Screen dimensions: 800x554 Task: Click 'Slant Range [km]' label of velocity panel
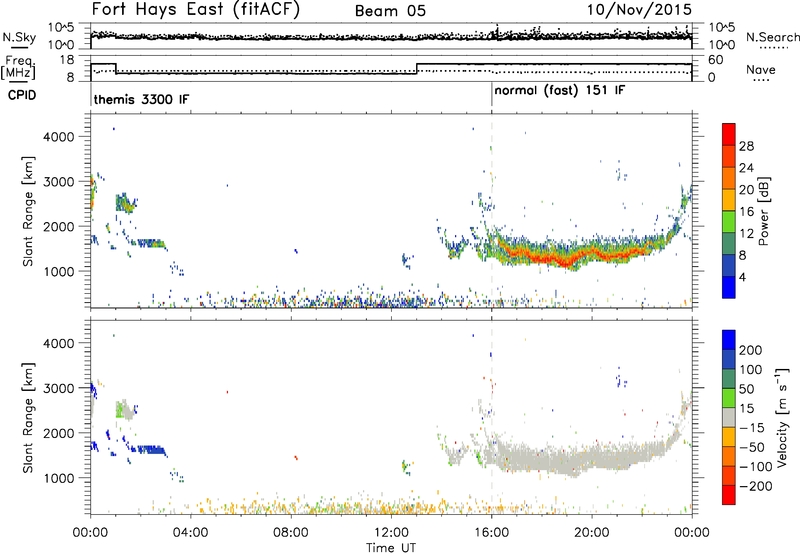point(28,417)
